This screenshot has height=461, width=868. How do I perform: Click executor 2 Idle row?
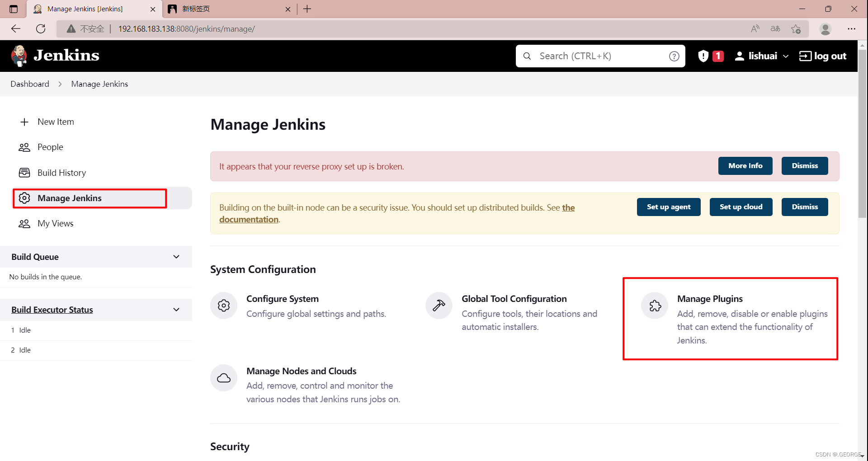point(96,350)
